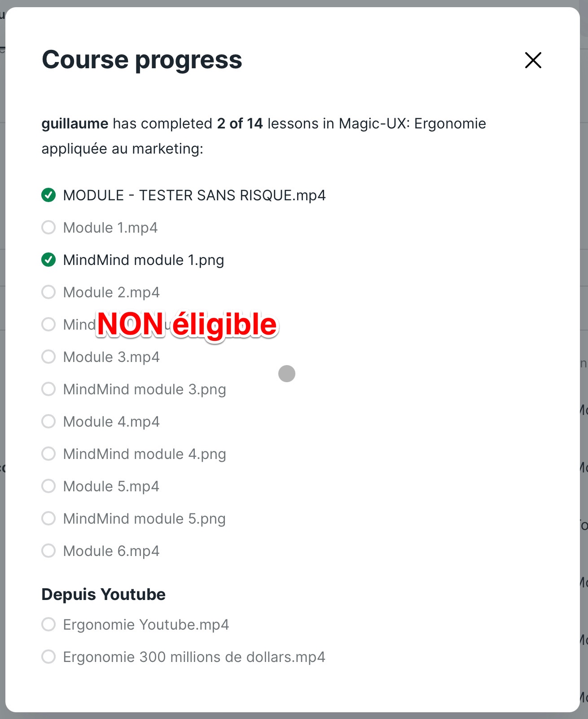Click the Module 6.mp4 lesson title

[111, 551]
